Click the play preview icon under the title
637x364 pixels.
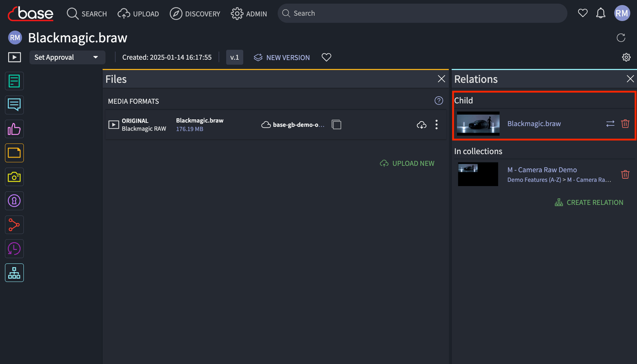coord(15,57)
